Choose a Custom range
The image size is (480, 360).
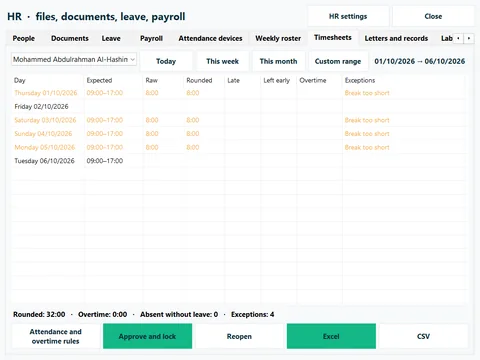(338, 61)
